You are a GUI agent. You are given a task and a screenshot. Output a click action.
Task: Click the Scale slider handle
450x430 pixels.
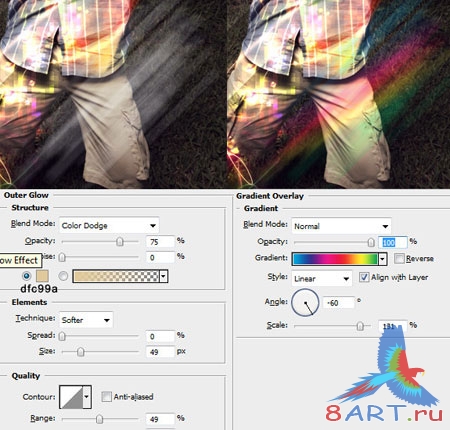(360, 326)
